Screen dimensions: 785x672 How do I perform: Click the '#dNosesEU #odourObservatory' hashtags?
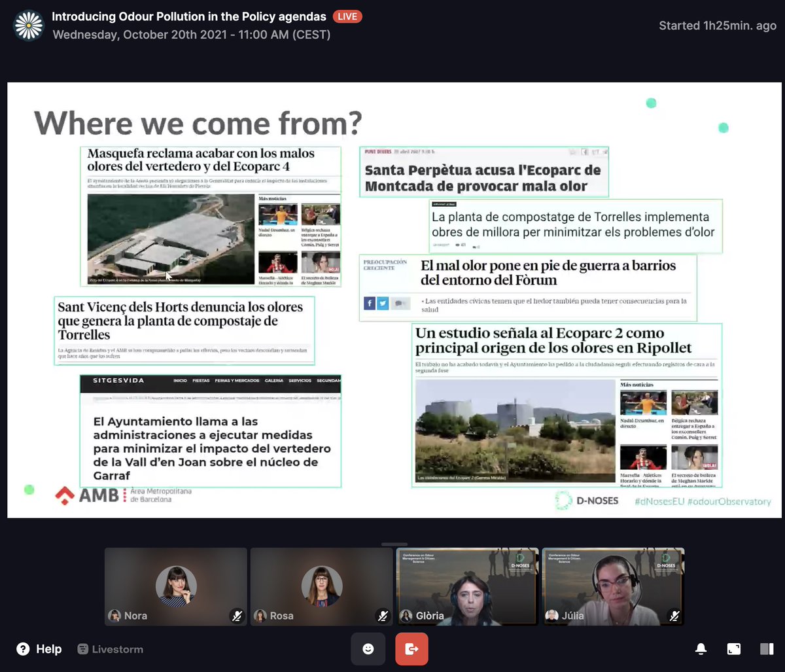pyautogui.click(x=703, y=501)
